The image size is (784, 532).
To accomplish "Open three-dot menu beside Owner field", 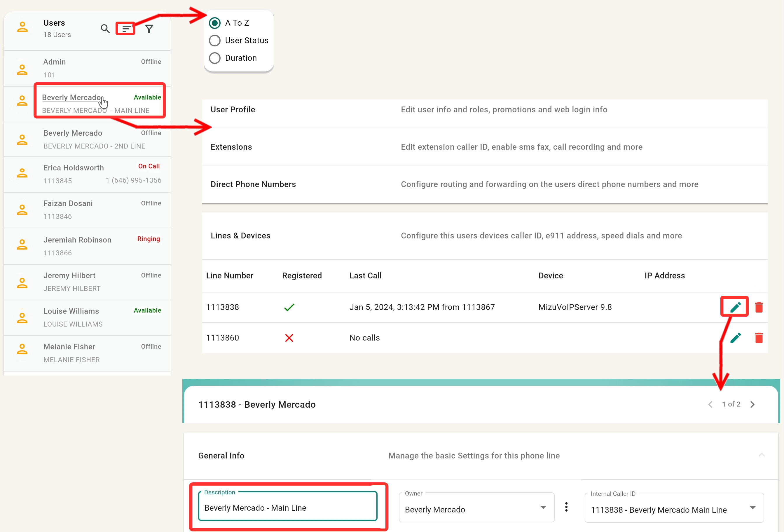I will point(566,507).
